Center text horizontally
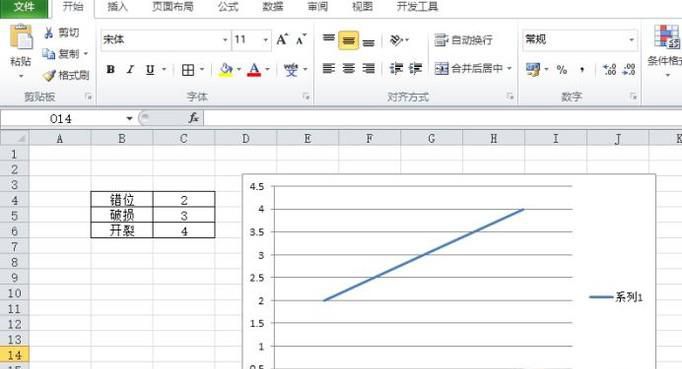The height and width of the screenshot is (369, 682). click(348, 68)
